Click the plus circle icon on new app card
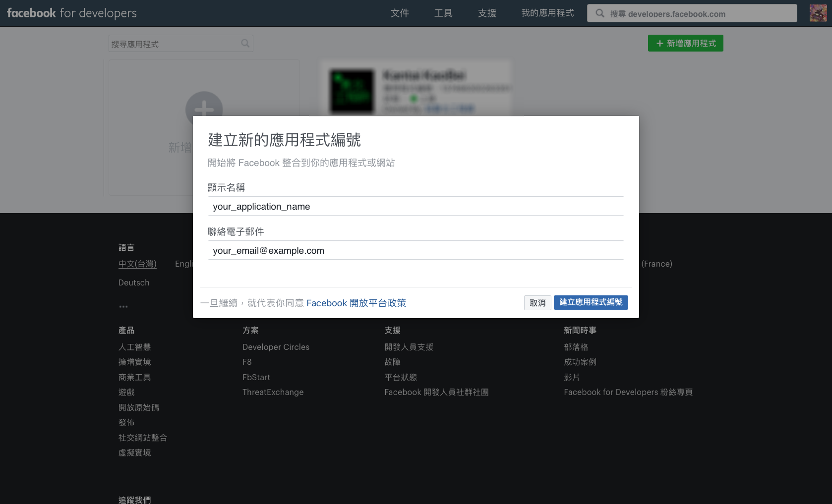 [204, 109]
